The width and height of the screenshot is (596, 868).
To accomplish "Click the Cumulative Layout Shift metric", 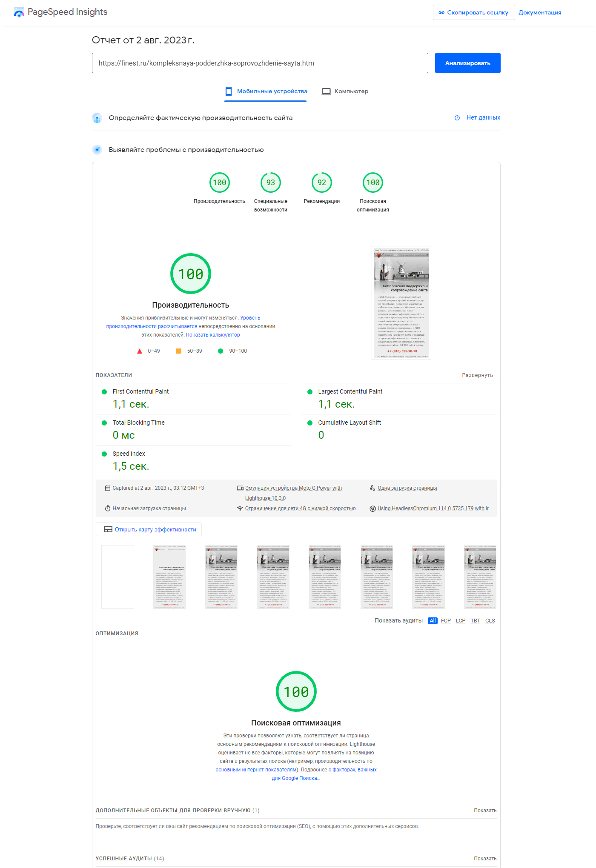I will click(399, 430).
